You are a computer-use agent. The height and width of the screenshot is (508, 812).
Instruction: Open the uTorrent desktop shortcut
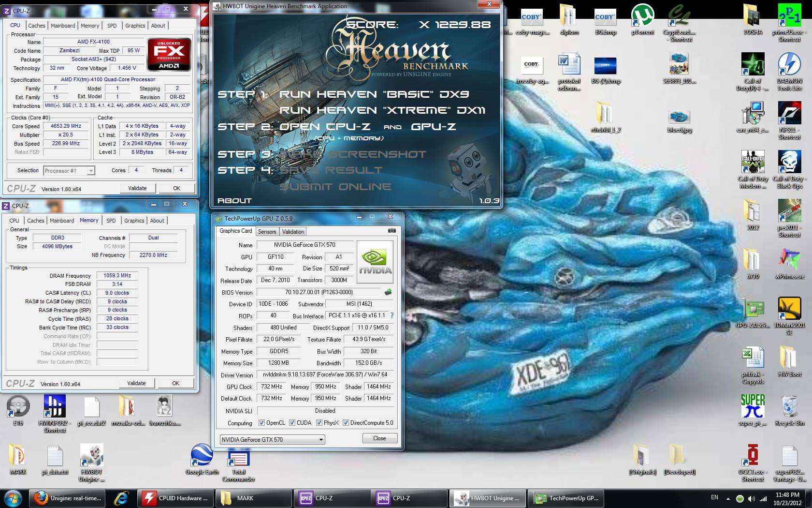click(642, 20)
